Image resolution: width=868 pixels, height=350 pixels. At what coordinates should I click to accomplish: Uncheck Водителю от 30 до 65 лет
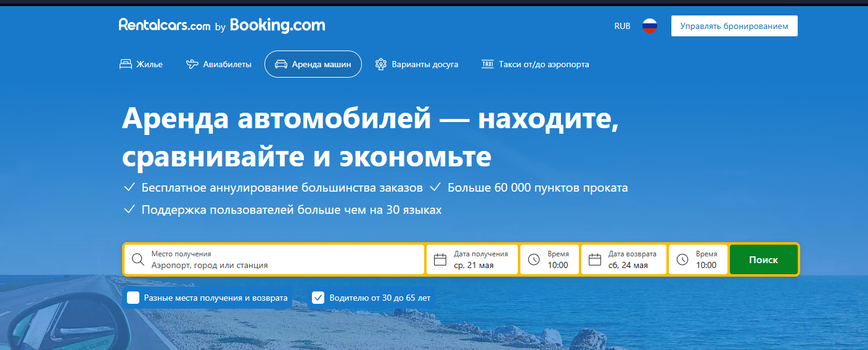(x=318, y=298)
